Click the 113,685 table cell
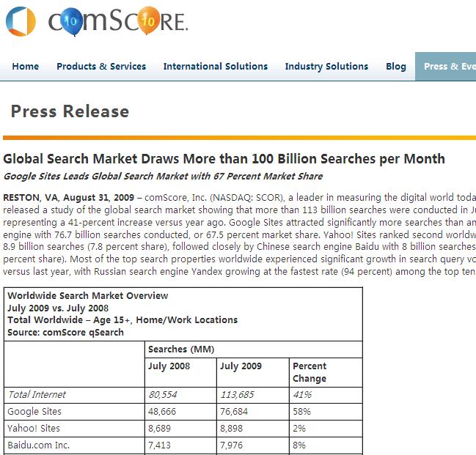Image resolution: width=476 pixels, height=455 pixels. pyautogui.click(x=253, y=395)
